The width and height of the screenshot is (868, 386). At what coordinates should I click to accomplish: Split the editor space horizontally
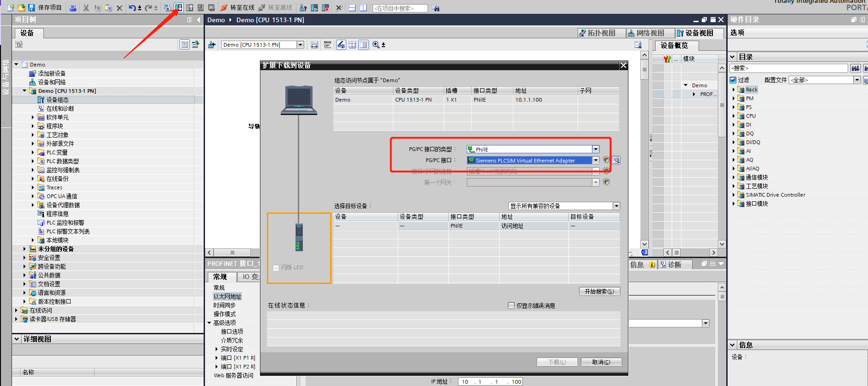click(352, 8)
